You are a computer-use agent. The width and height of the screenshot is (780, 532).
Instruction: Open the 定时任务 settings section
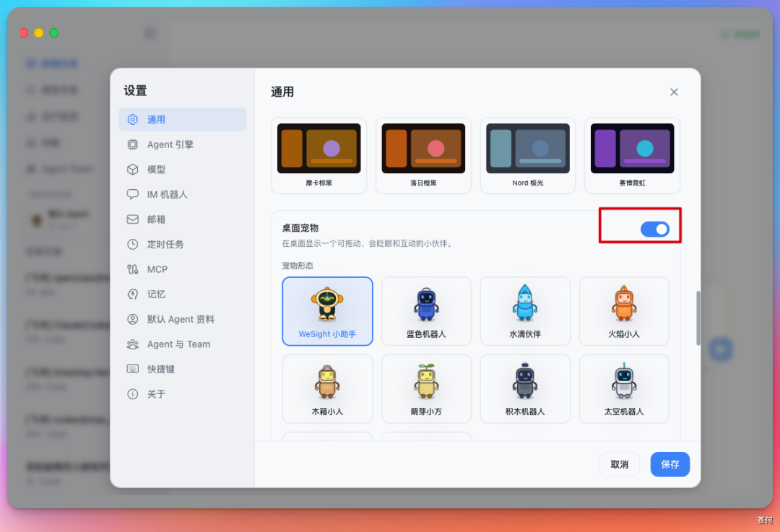182,244
